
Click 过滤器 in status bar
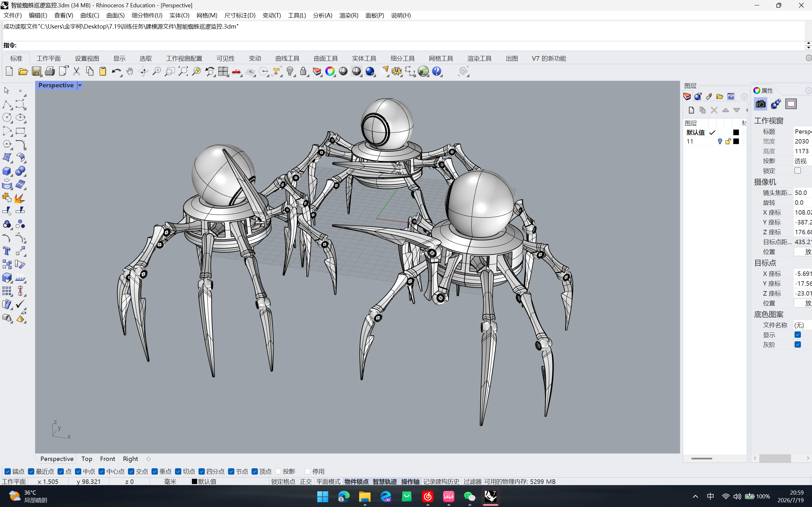pyautogui.click(x=472, y=482)
